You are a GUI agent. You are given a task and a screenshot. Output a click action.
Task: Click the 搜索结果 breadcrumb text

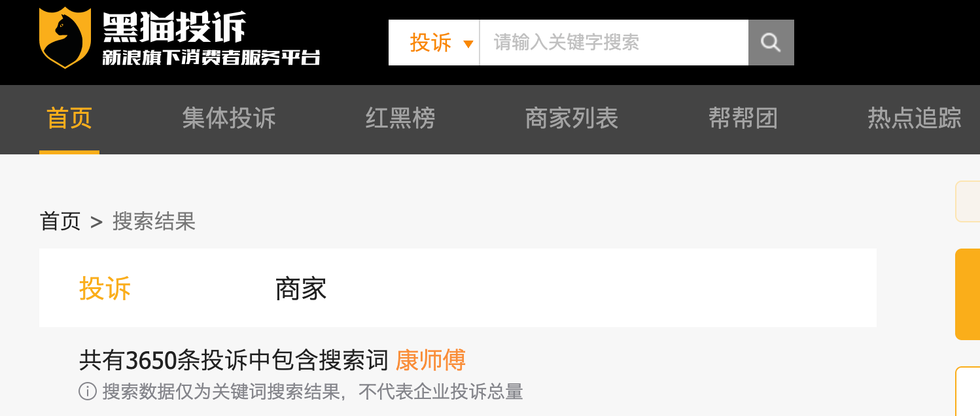[x=154, y=221]
